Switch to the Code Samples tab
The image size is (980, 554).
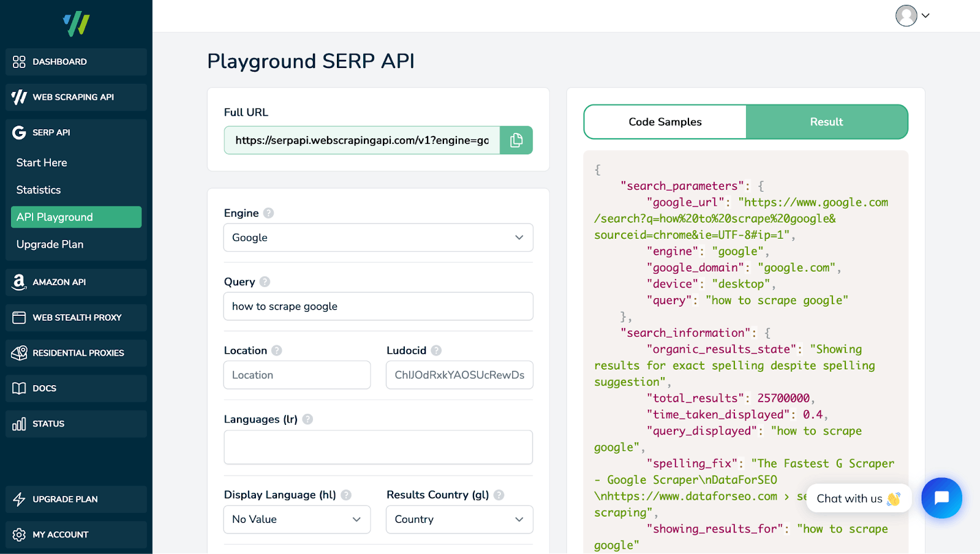(x=665, y=122)
